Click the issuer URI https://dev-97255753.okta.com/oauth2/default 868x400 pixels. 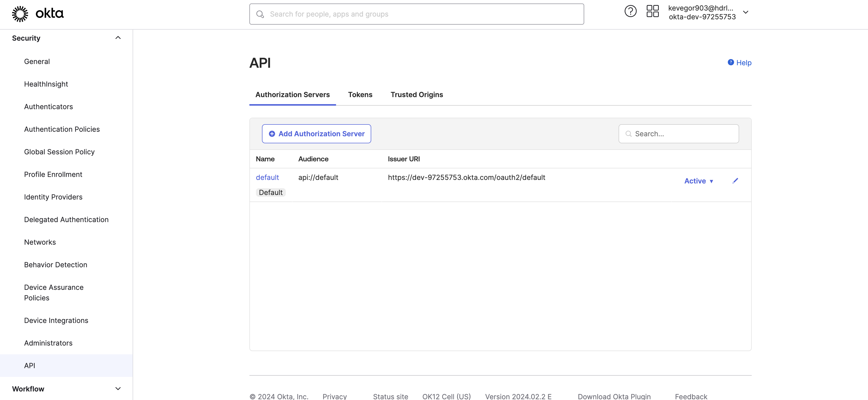click(x=466, y=177)
